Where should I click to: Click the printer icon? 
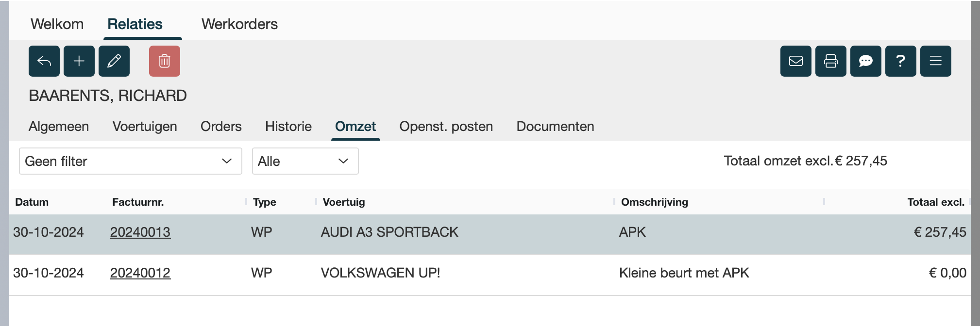[x=831, y=61]
